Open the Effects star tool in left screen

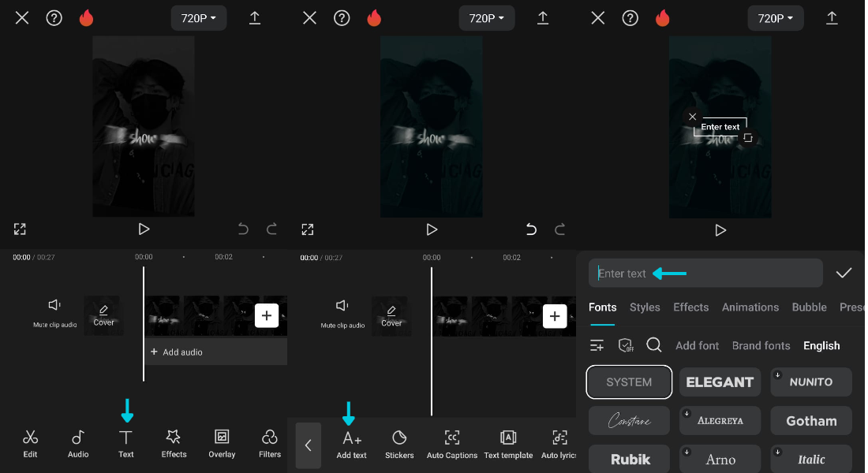point(174,444)
